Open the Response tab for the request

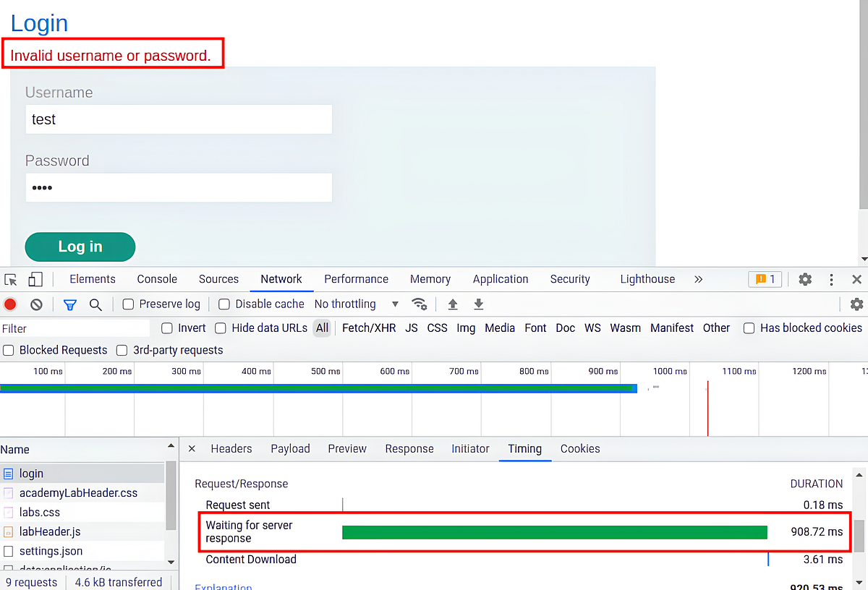coord(409,449)
